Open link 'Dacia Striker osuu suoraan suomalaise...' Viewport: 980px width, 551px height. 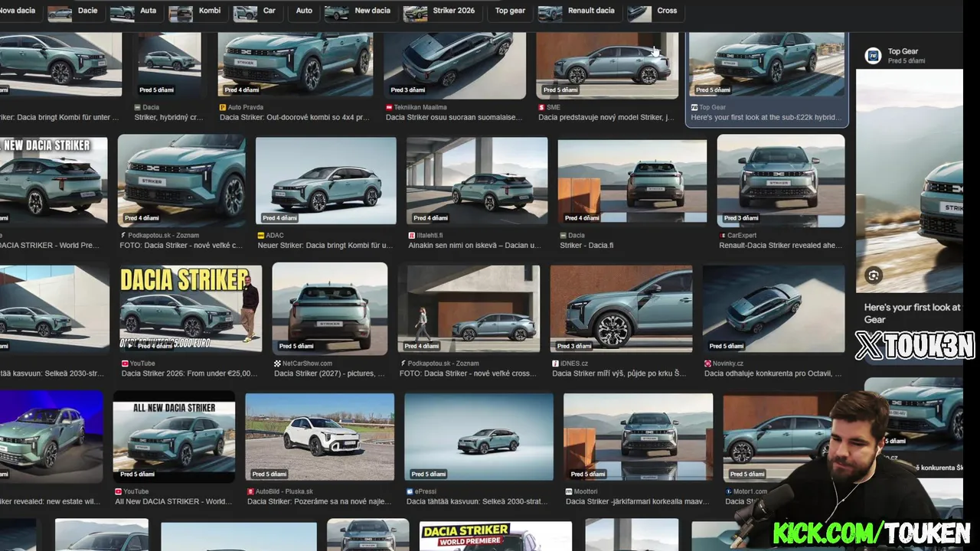pos(455,118)
